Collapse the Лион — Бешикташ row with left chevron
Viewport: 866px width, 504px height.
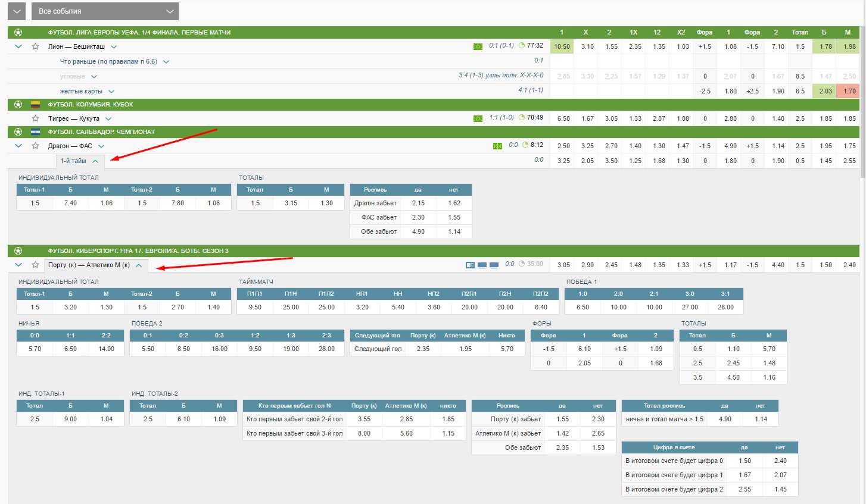click(18, 46)
